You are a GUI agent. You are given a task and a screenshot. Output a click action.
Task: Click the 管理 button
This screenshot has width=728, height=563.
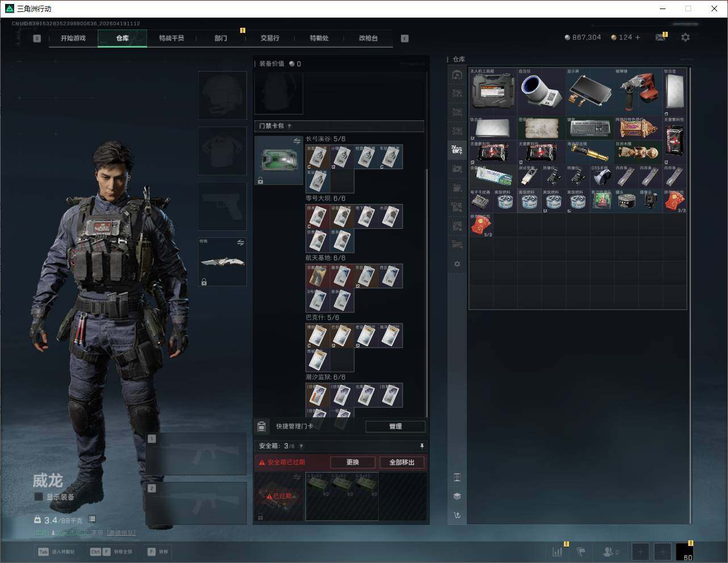point(395,426)
